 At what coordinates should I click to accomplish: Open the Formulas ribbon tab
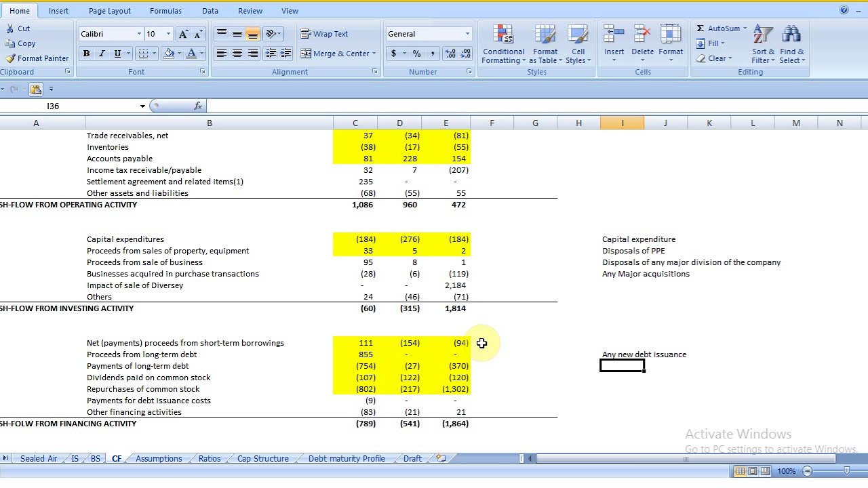pyautogui.click(x=165, y=11)
